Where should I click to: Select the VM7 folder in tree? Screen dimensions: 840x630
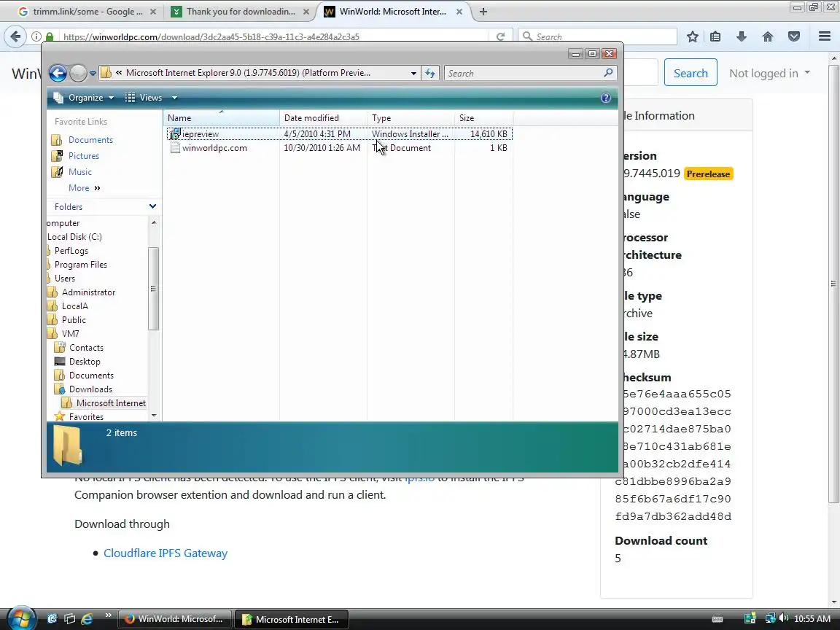click(x=70, y=334)
